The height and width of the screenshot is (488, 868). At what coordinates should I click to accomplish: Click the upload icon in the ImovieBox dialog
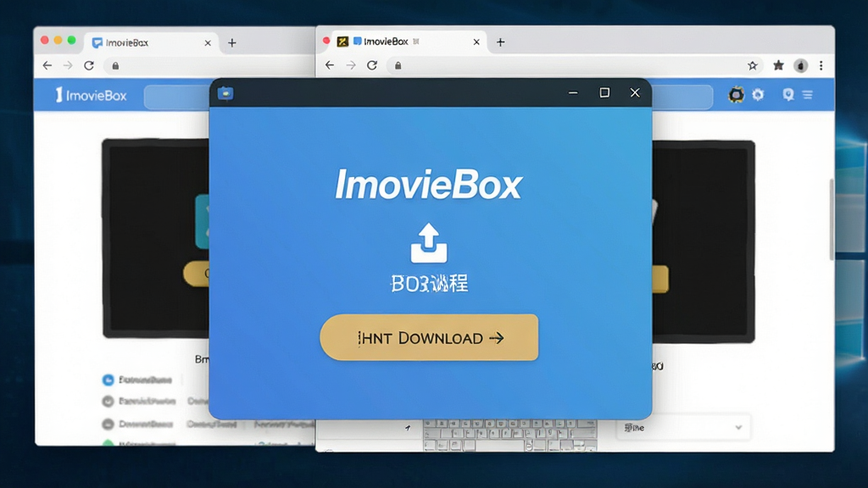(428, 243)
